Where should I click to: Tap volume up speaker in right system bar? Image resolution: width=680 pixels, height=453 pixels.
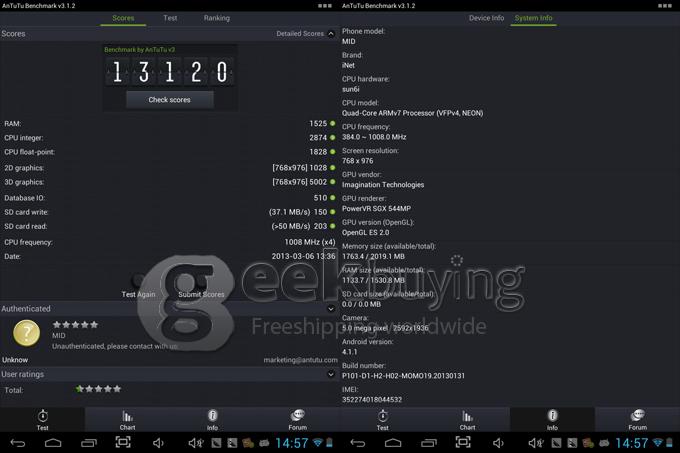[x=536, y=443]
